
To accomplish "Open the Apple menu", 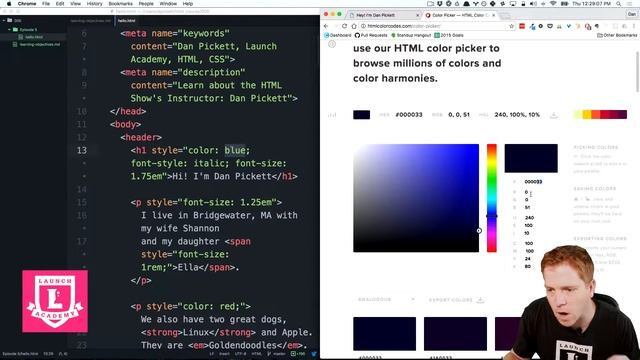I will point(9,4).
